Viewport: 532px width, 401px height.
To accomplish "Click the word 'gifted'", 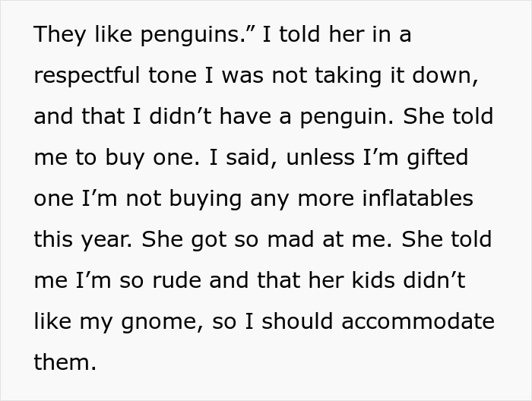I will 437,158.
